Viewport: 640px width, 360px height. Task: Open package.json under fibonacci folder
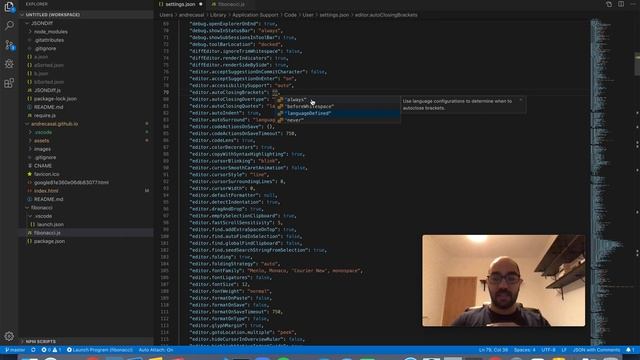click(49, 241)
